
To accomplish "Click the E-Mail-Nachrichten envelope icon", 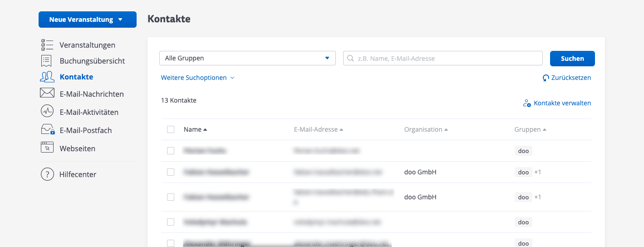I will 47,94.
